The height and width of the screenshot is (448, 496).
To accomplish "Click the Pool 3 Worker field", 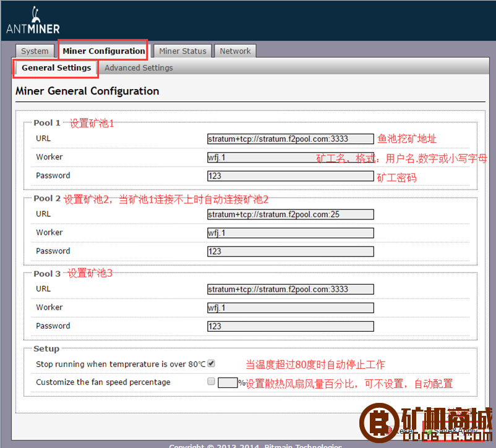I will [x=291, y=308].
